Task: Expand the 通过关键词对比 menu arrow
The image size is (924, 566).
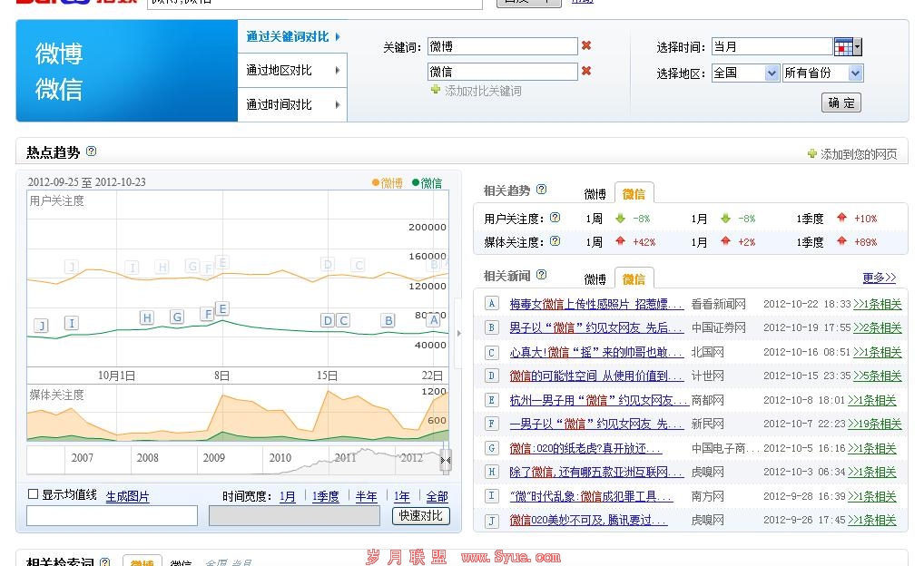Action: click(x=338, y=36)
